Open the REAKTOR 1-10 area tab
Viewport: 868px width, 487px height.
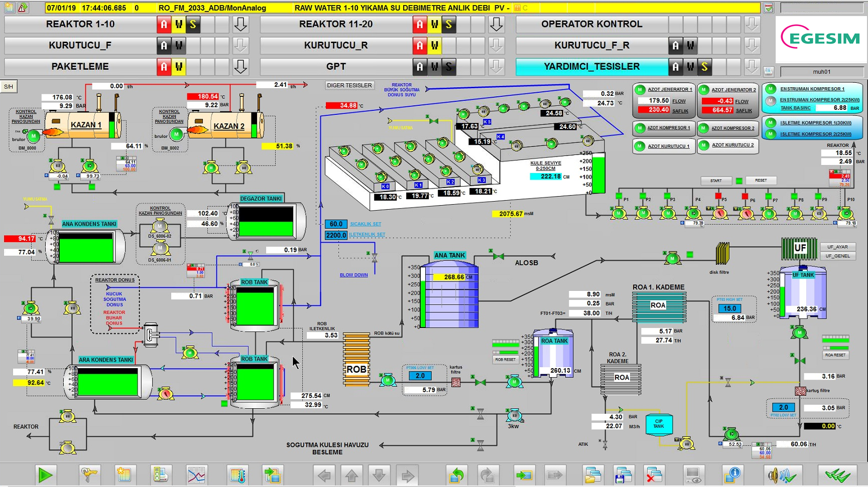[x=80, y=24]
